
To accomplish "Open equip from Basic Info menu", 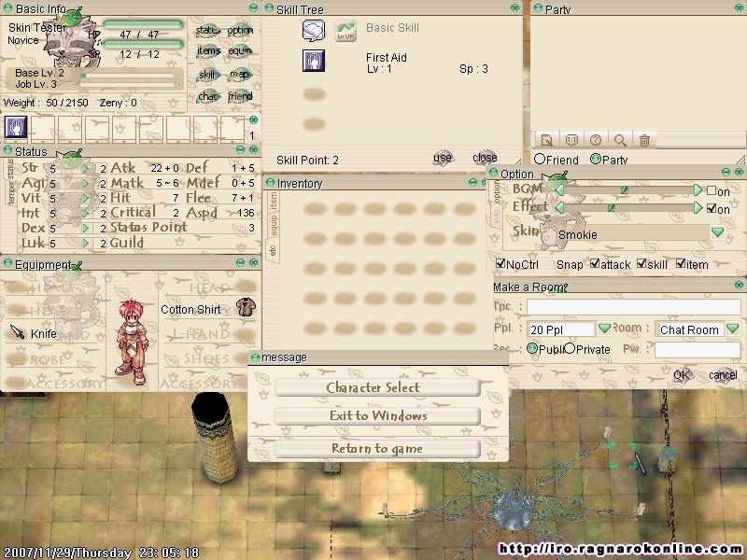I will click(240, 51).
